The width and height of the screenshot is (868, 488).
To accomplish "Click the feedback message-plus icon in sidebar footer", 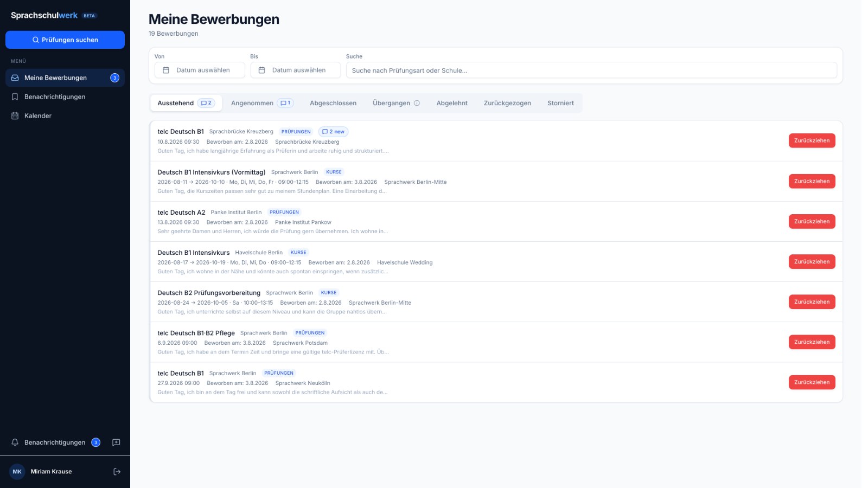I will 116,442.
